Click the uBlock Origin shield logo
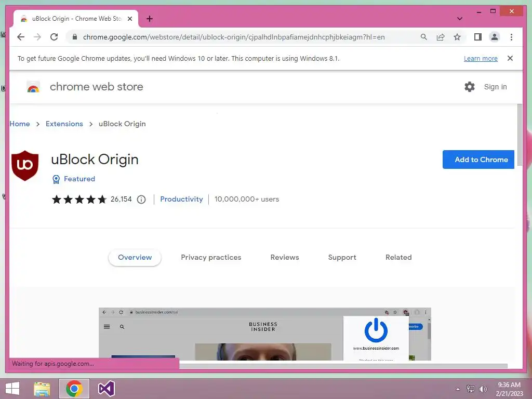Viewport: 532px width, 399px height. pyautogui.click(x=25, y=166)
